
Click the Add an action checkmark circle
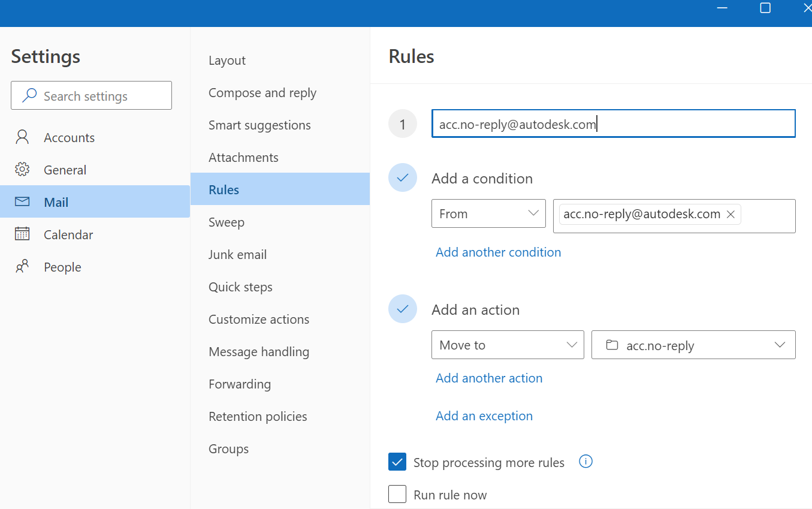click(403, 309)
